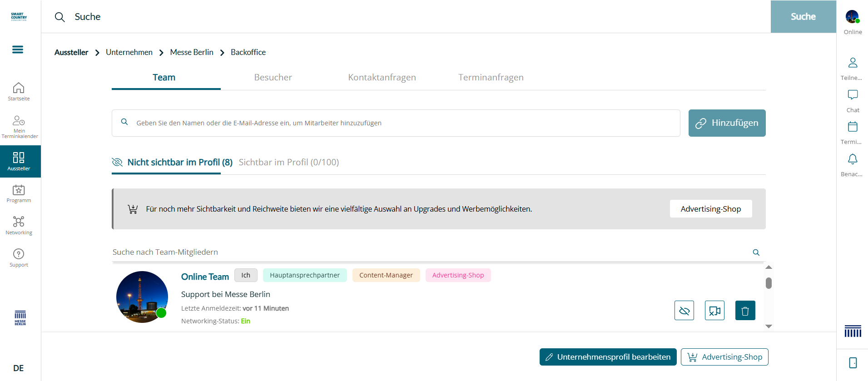Screen dimensions: 868x381
Task: Click the Smart Country Convention logo
Action: click(x=19, y=17)
